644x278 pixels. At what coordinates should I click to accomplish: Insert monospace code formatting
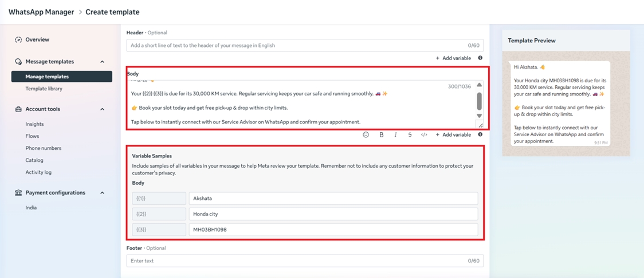tap(424, 135)
